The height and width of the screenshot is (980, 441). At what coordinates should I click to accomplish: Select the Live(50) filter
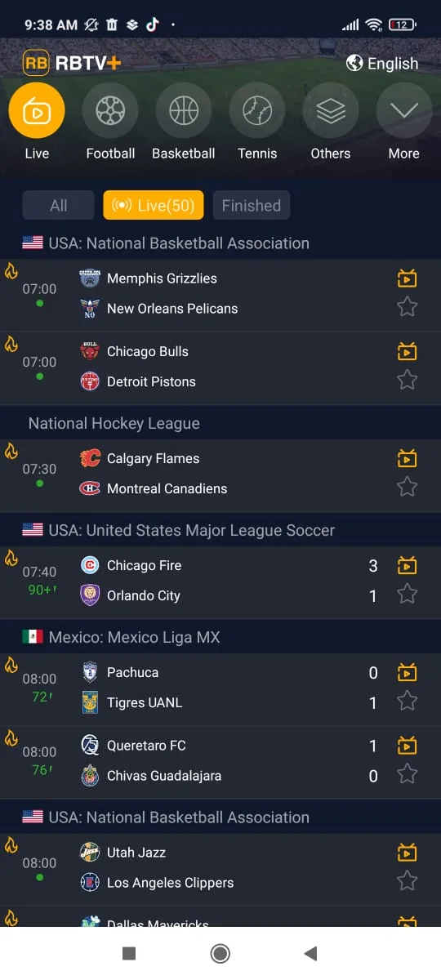click(x=154, y=206)
